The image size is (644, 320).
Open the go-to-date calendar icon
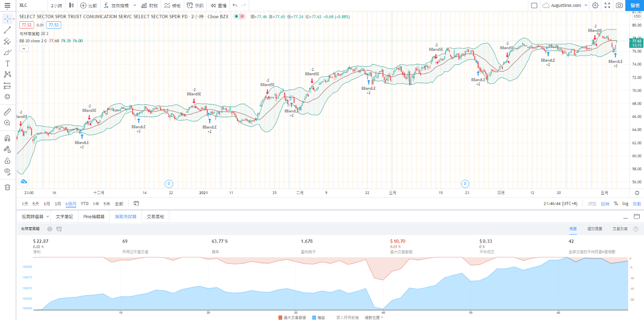click(136, 203)
